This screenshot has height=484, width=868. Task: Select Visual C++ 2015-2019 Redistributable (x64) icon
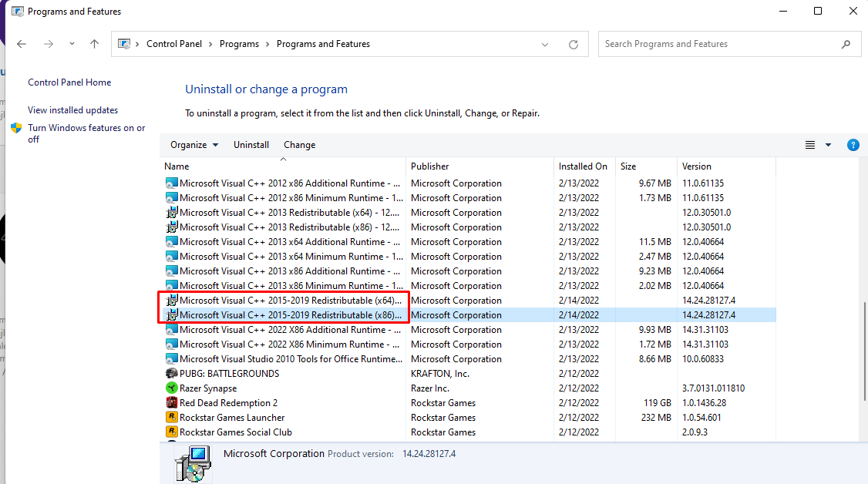tap(172, 301)
